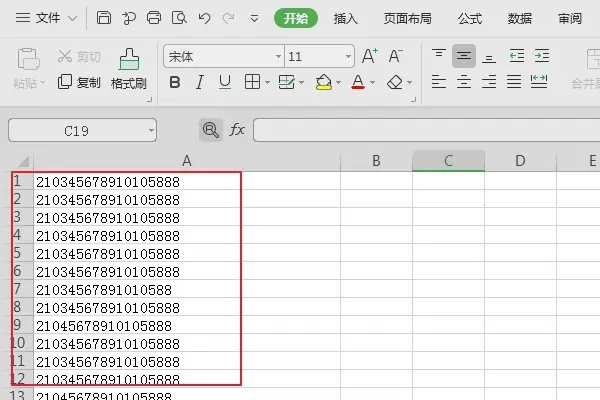Click the eraser clear formatting icon
Image resolution: width=600 pixels, height=400 pixels.
click(x=395, y=82)
